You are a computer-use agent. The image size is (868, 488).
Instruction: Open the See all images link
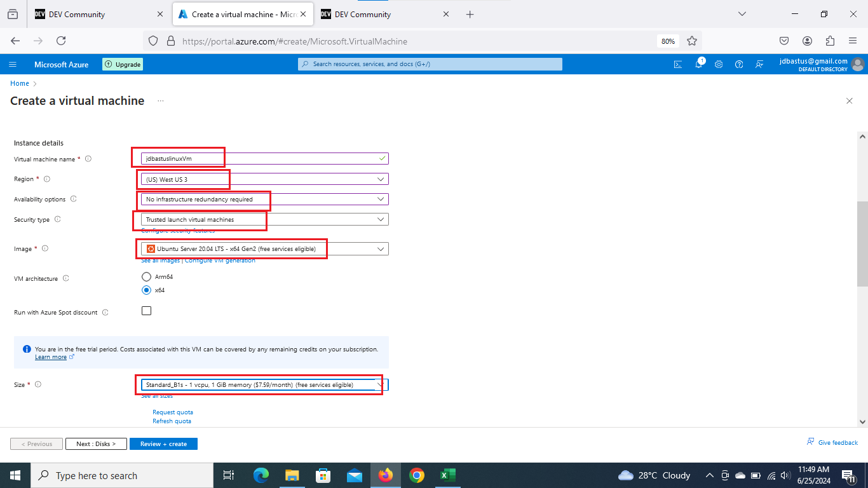coord(161,261)
